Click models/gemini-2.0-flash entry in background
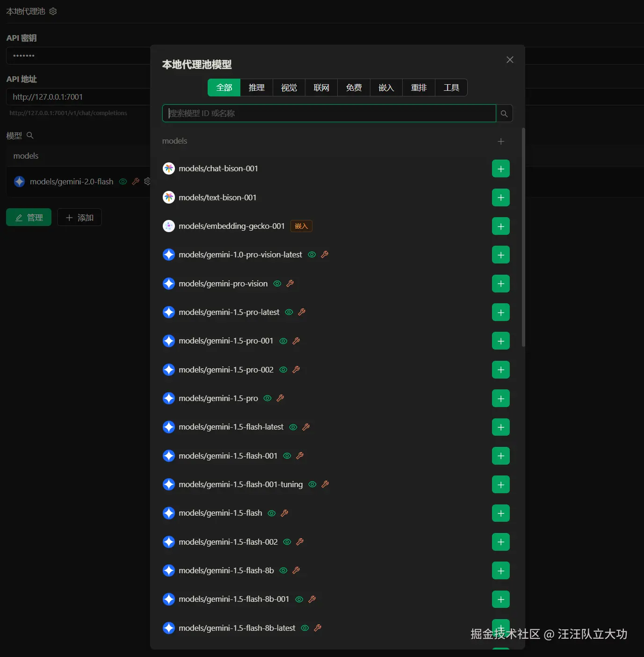 tap(72, 182)
